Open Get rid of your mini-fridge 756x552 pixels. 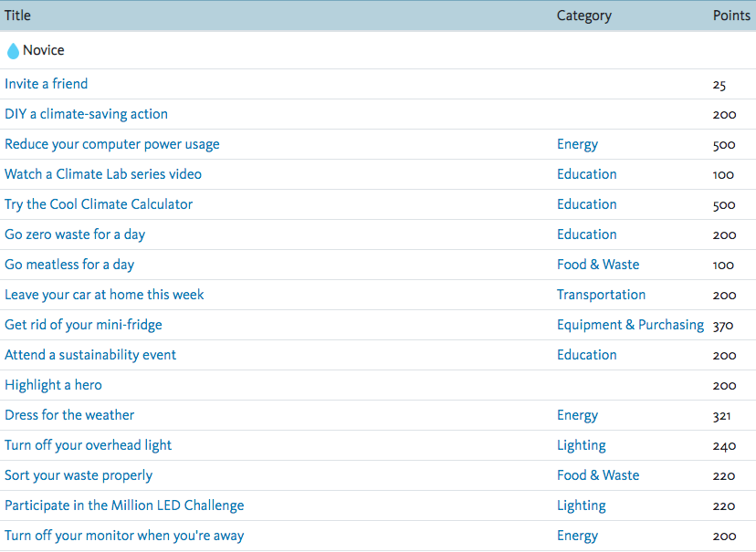click(83, 325)
